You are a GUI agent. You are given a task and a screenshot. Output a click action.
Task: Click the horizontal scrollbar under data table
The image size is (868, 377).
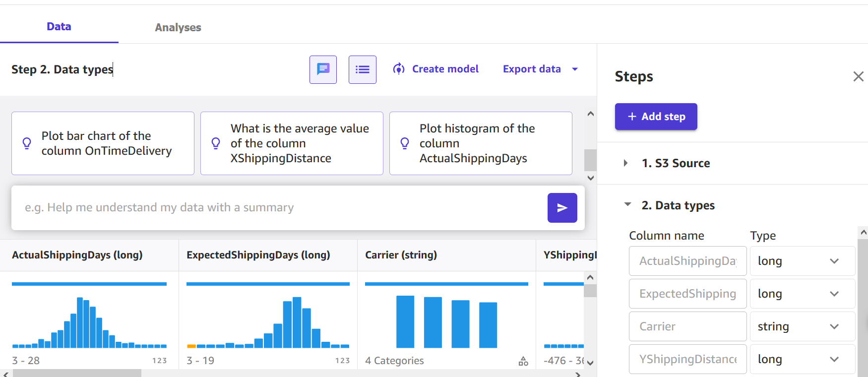77,374
